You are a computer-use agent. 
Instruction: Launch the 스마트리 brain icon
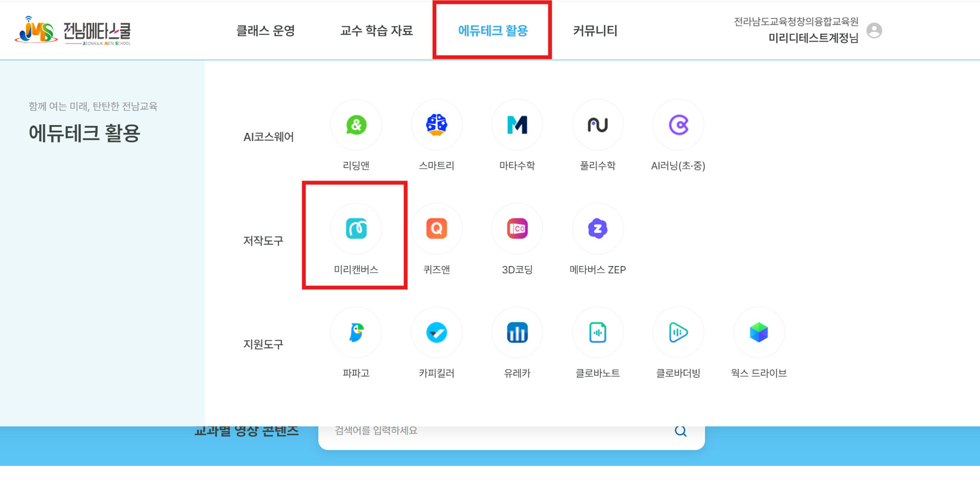point(436,125)
